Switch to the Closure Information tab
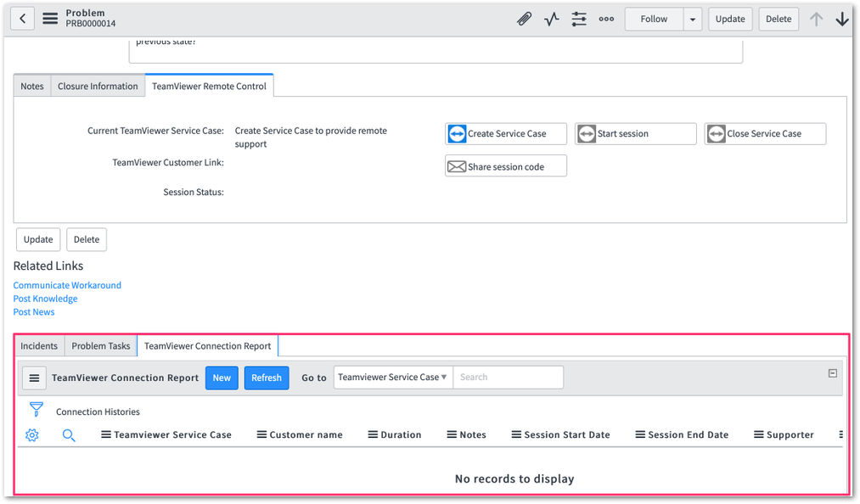This screenshot has width=860, height=504. (98, 86)
